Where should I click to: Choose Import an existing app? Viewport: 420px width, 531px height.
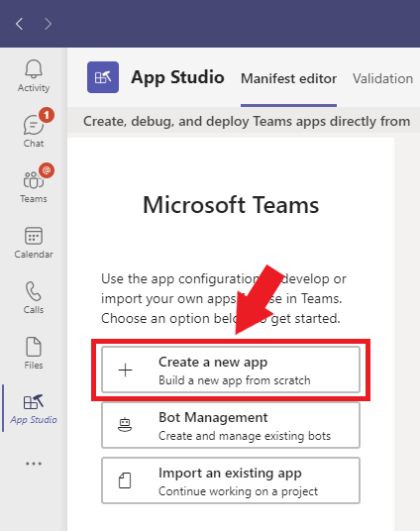click(x=231, y=480)
